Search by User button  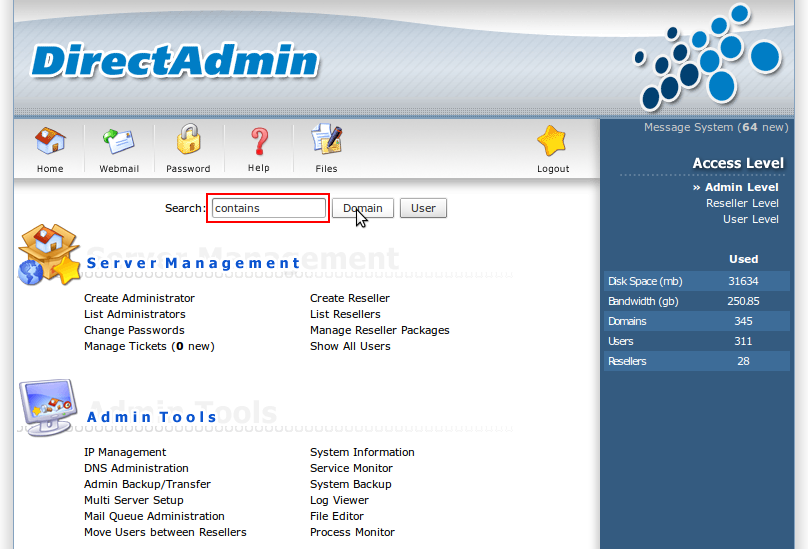coord(423,208)
